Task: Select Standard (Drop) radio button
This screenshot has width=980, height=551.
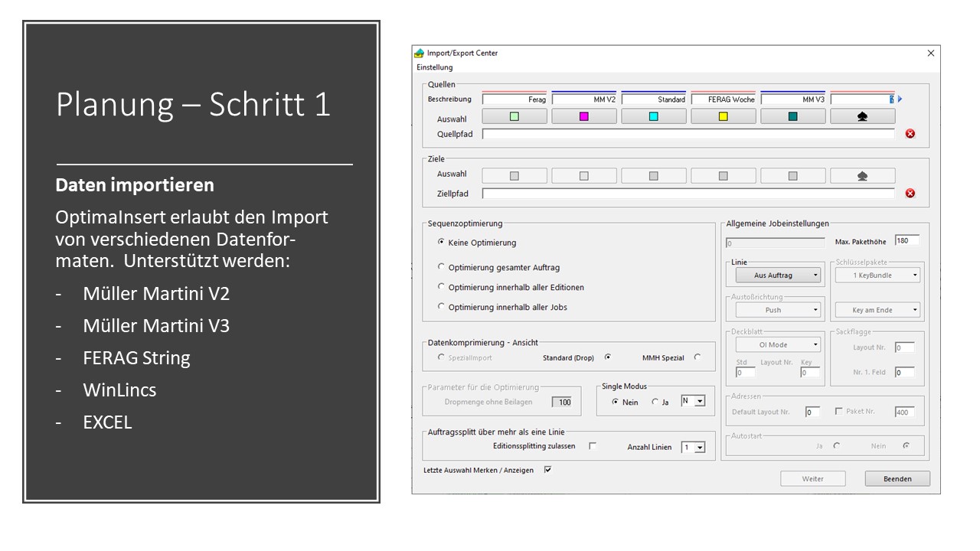Action: 608,357
